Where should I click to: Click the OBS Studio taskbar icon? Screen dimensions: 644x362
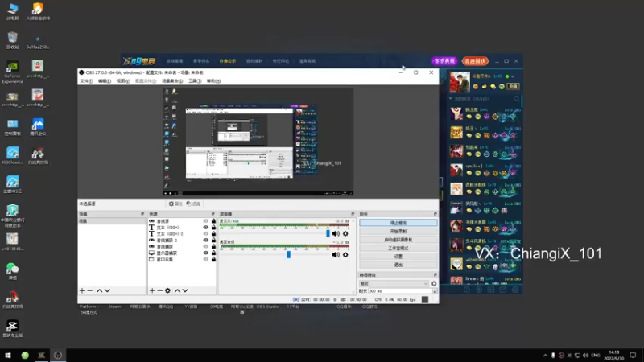[x=58, y=355]
